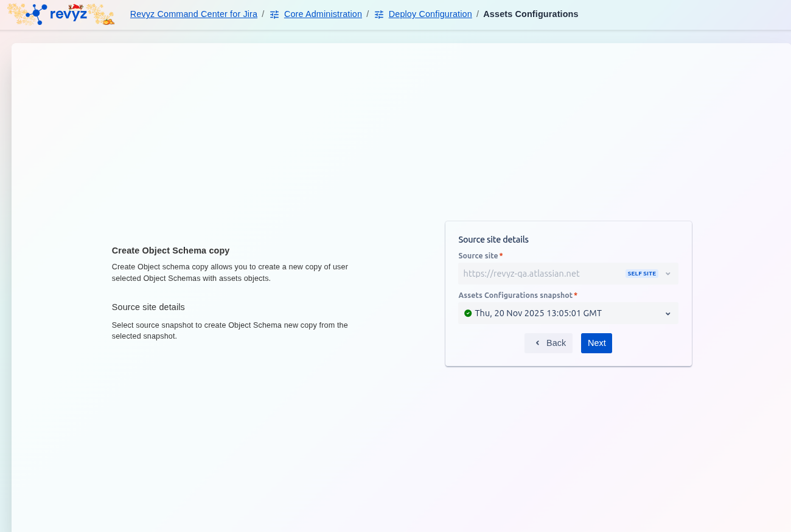
Task: Click the left chevron icon on Back button
Action: (x=537, y=343)
